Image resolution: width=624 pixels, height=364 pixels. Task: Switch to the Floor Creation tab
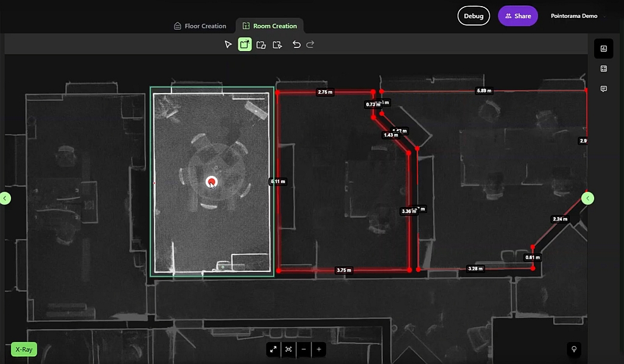[x=200, y=26]
